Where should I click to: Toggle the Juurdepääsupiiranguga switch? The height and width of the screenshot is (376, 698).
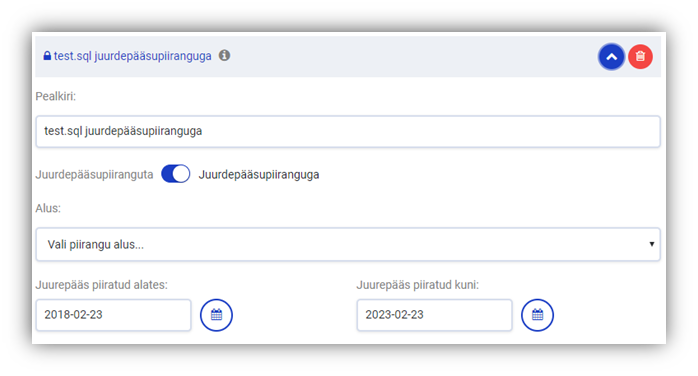pyautogui.click(x=175, y=174)
